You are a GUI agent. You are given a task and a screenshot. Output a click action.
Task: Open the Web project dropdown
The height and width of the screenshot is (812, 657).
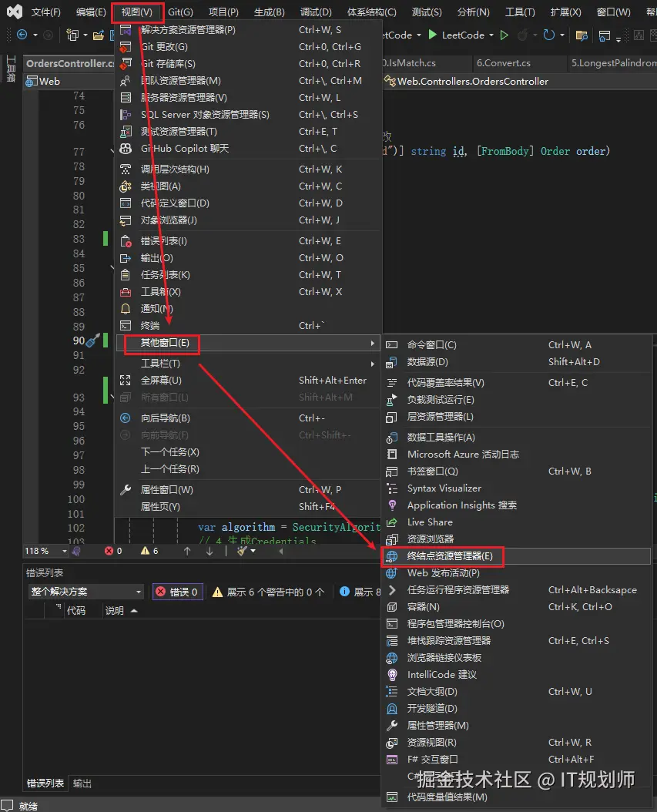pos(69,82)
